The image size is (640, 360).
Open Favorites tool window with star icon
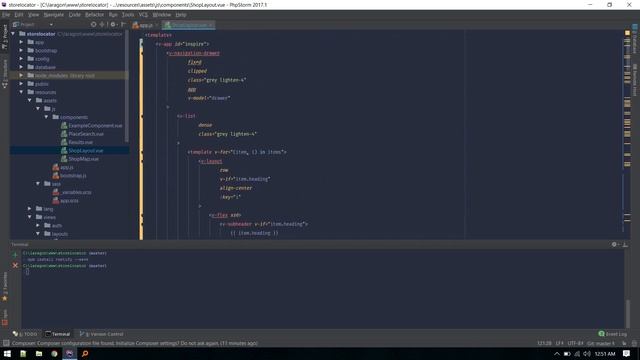coord(5,287)
